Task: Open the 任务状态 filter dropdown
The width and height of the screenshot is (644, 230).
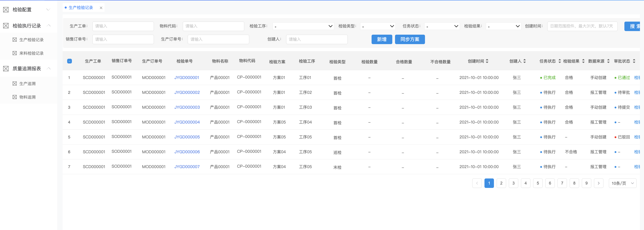Action: pyautogui.click(x=442, y=26)
